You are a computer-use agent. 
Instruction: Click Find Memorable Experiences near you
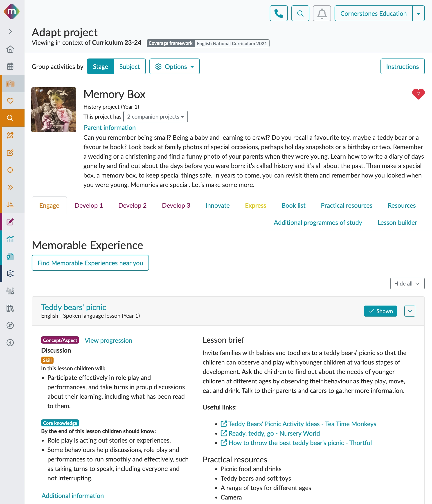coord(90,263)
